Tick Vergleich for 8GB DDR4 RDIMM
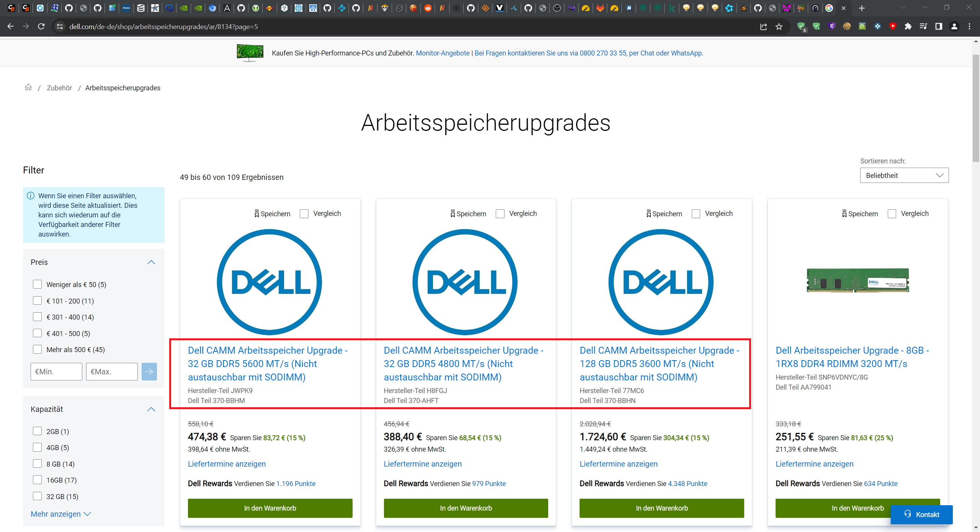The width and height of the screenshot is (980, 532). click(x=892, y=214)
